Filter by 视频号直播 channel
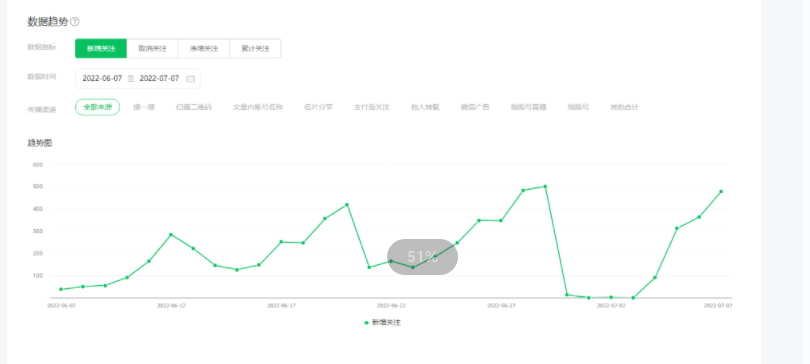Screen dimensions: 810x364 528,107
